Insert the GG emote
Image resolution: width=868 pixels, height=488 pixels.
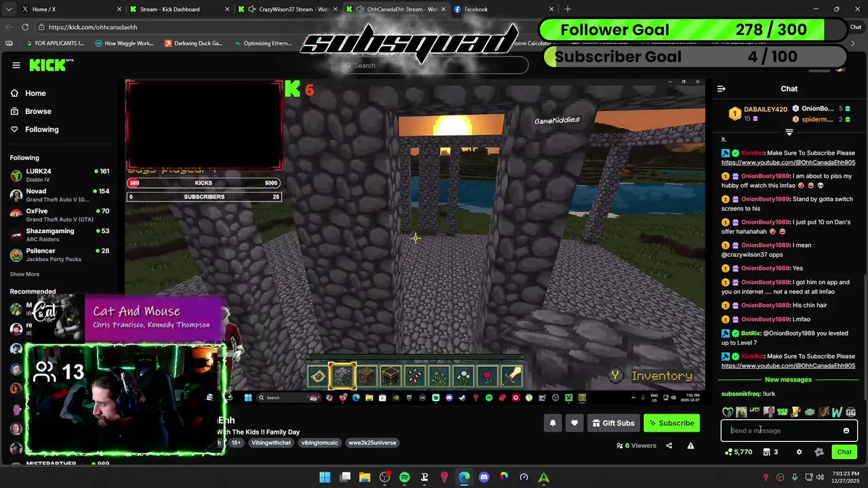[x=850, y=411]
